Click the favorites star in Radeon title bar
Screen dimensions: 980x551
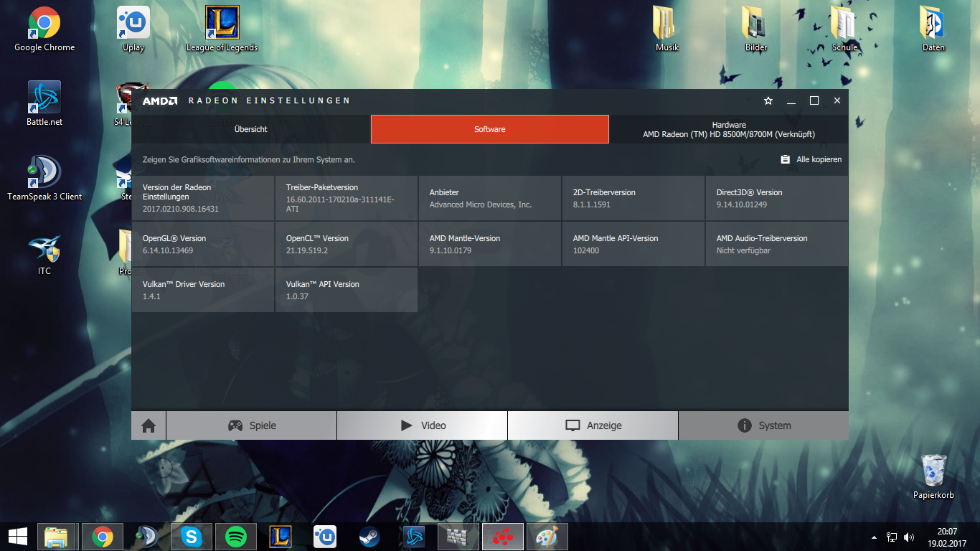tap(768, 101)
